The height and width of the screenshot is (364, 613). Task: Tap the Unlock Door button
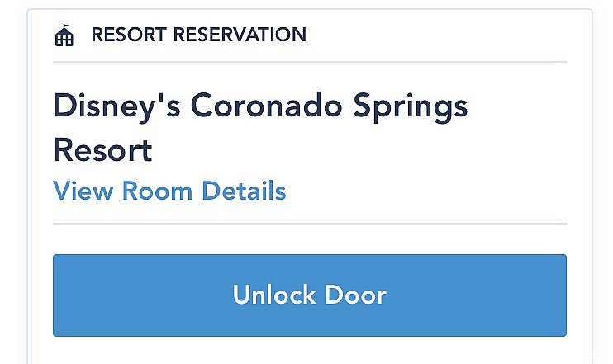tap(310, 295)
